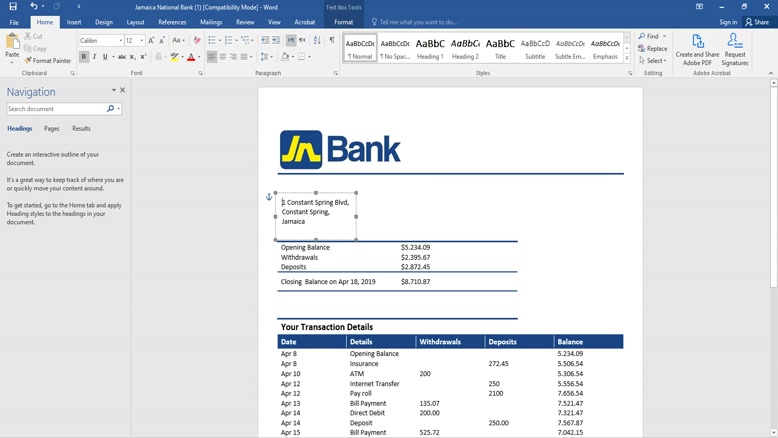This screenshot has height=438, width=778.
Task: Sort the selected text
Action: (x=317, y=41)
